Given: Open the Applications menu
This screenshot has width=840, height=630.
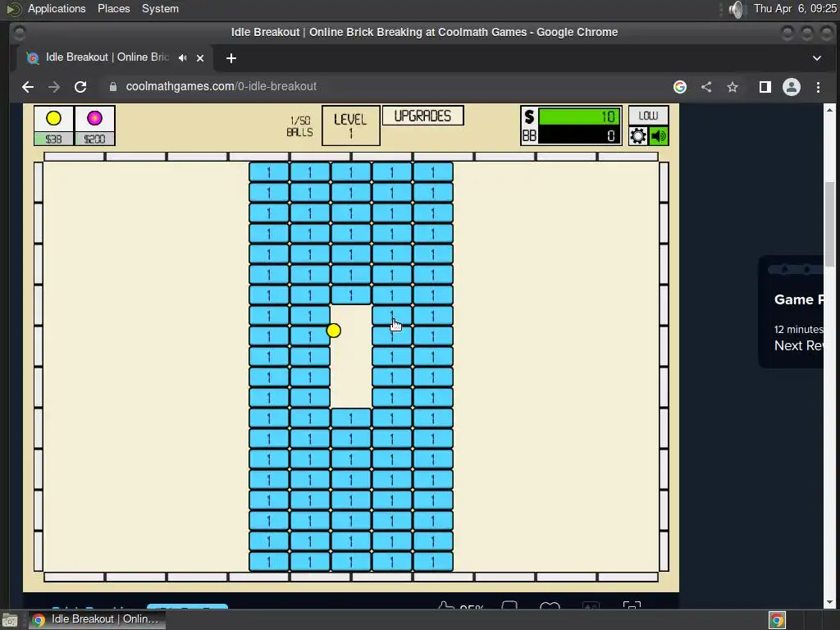Looking at the screenshot, I should [57, 8].
